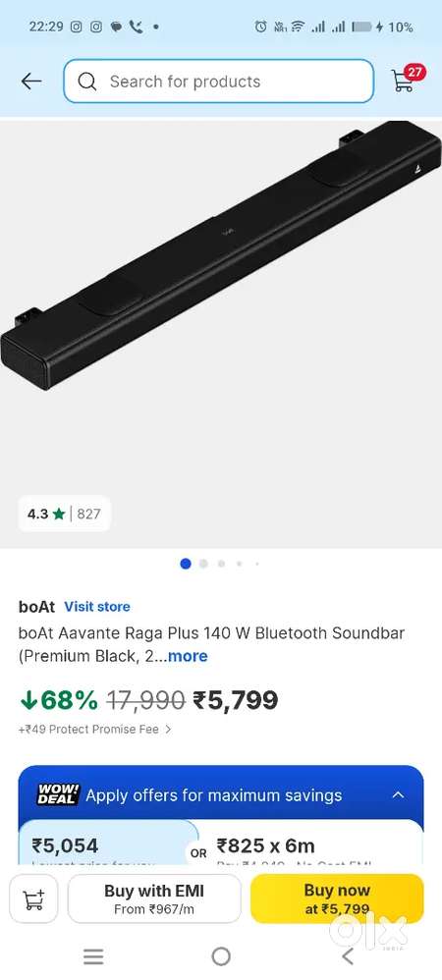The image size is (442, 980).
Task: Tap the Android recent apps icon
Action: 93,956
